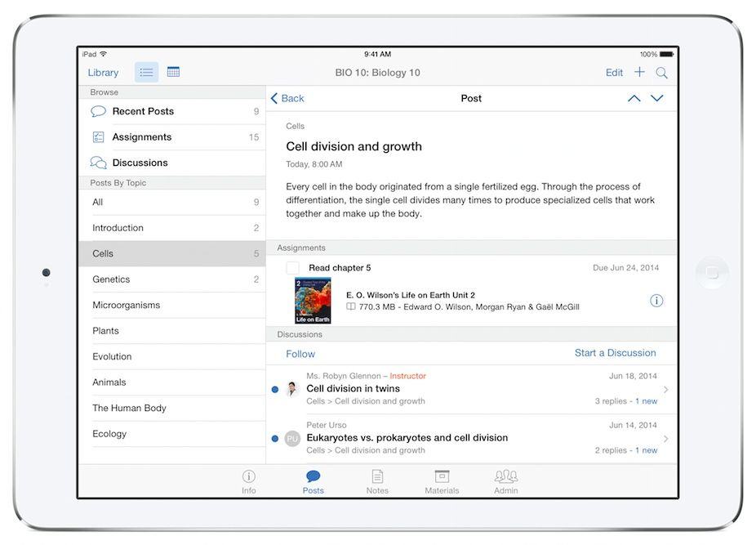Open Posts tab

pos(313,482)
